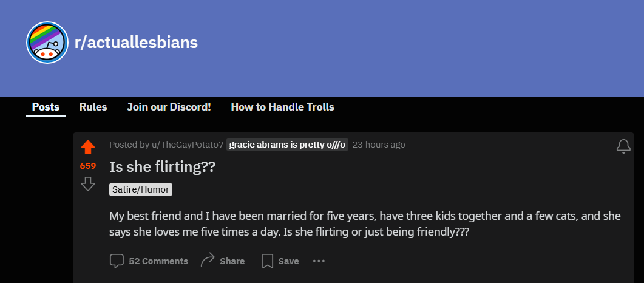Upvote the "Is she flirting??" post

tap(88, 147)
